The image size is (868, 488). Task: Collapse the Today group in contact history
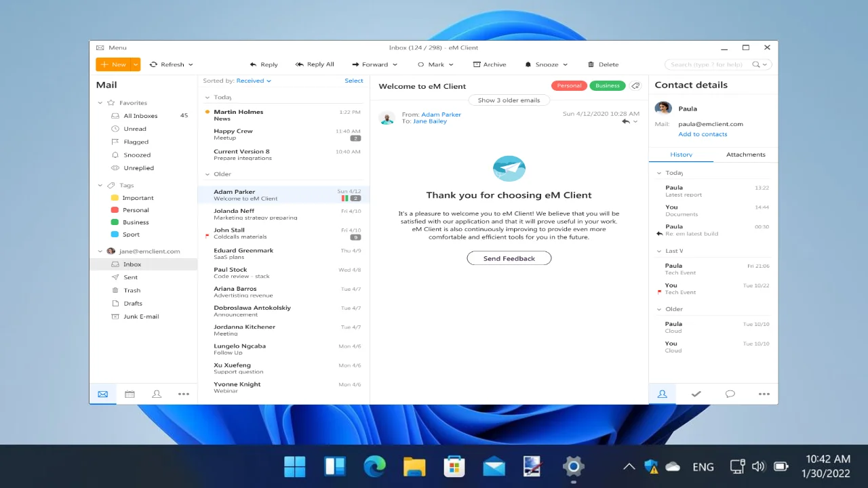point(659,173)
